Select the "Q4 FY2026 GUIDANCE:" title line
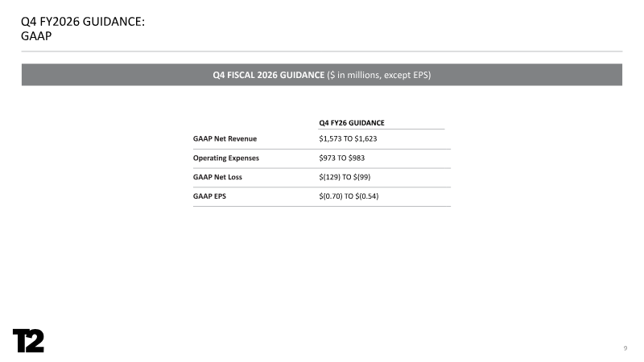Viewport: 644px width, 362px height. click(83, 22)
